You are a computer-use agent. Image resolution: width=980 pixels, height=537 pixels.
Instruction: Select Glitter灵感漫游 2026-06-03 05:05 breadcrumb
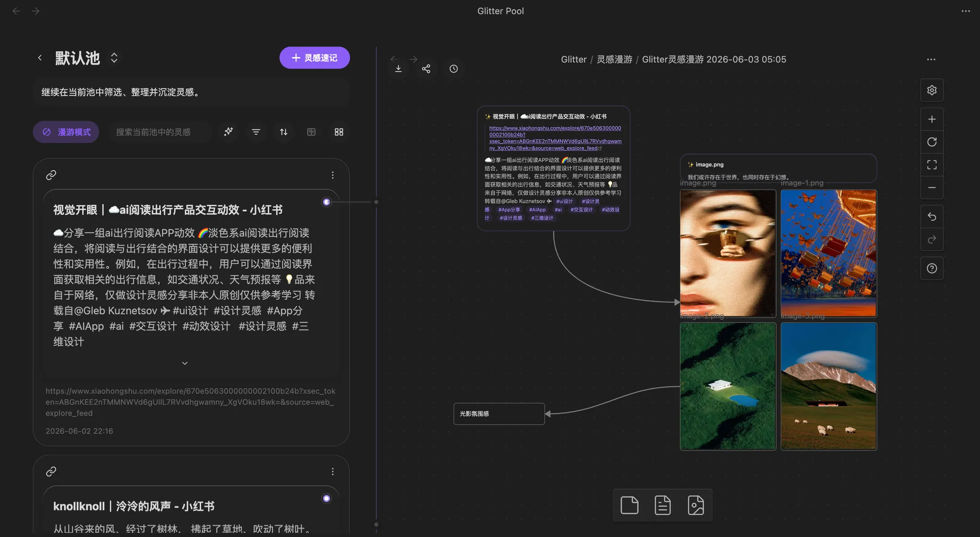714,59
